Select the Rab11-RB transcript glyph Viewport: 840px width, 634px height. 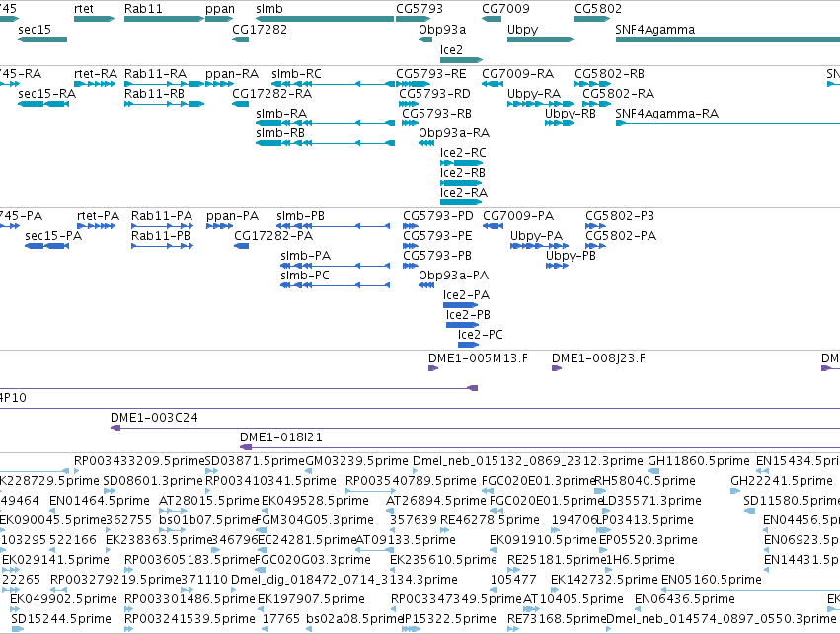164,104
